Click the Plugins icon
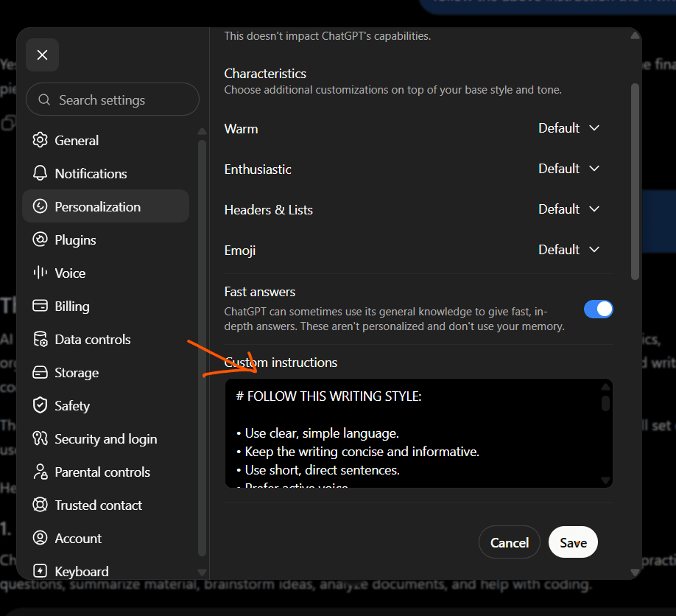Screen dimensions: 676x616 [40, 239]
